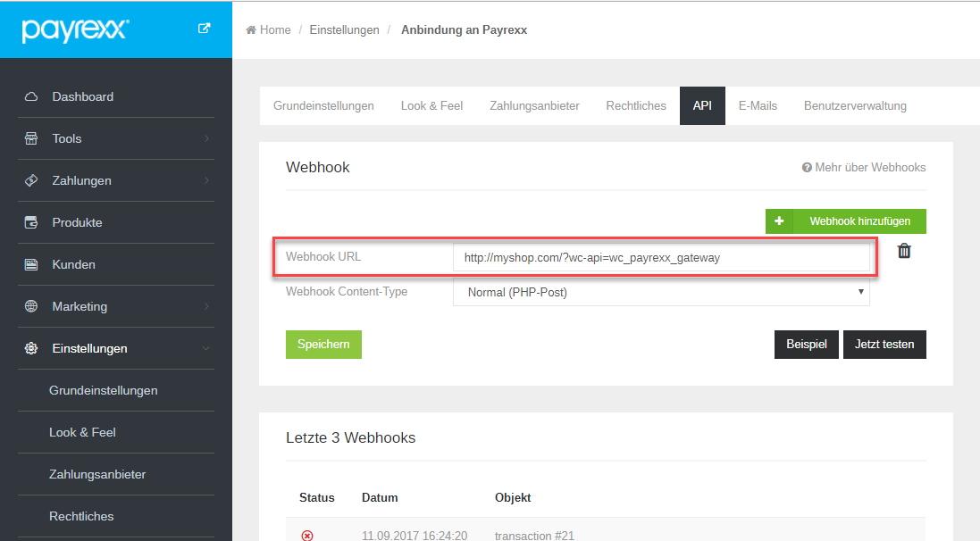Click the Webhook URL label
The height and width of the screenshot is (541, 980).
pos(323,257)
